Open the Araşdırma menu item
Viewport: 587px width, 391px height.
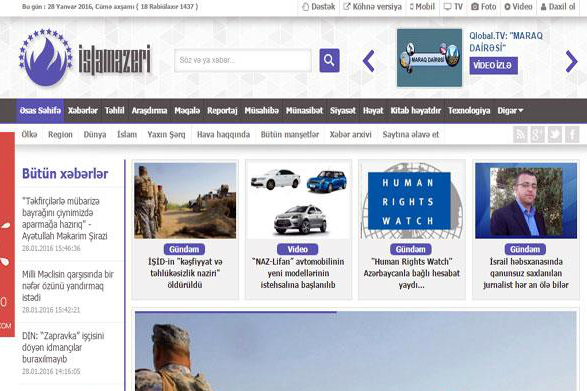[149, 110]
